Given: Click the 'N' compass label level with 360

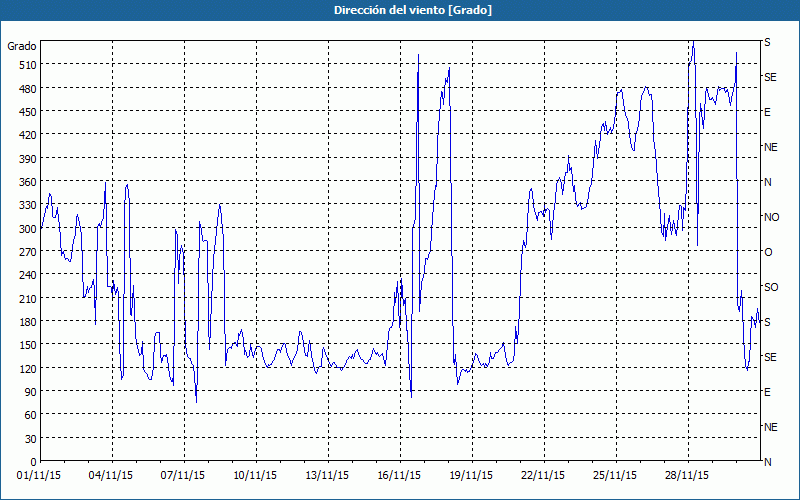Looking at the screenshot, I should pos(767,182).
